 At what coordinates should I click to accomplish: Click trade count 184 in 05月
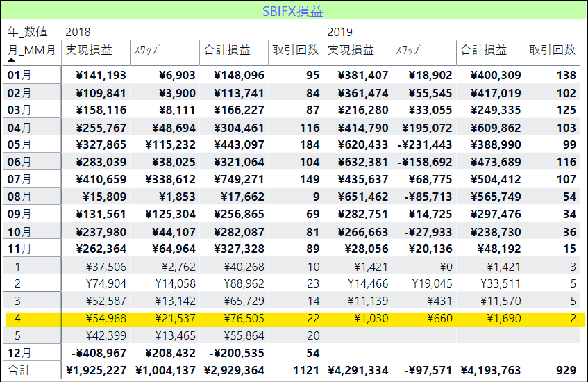[x=310, y=144]
